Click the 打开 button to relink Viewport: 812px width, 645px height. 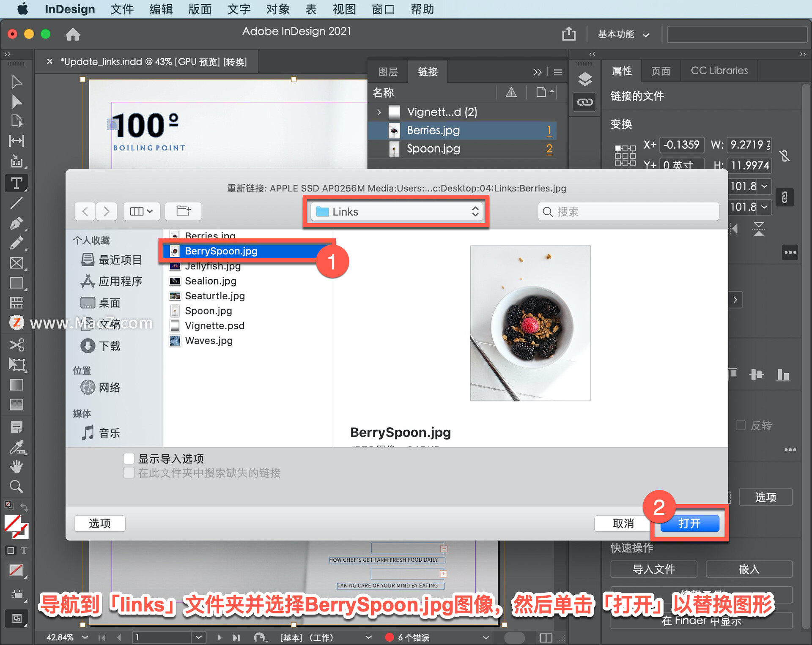[x=689, y=523]
